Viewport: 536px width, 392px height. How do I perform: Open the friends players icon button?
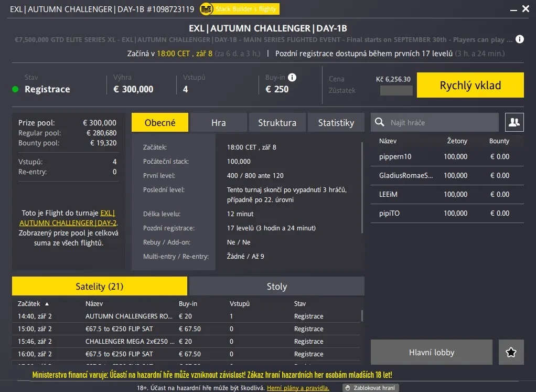click(514, 122)
